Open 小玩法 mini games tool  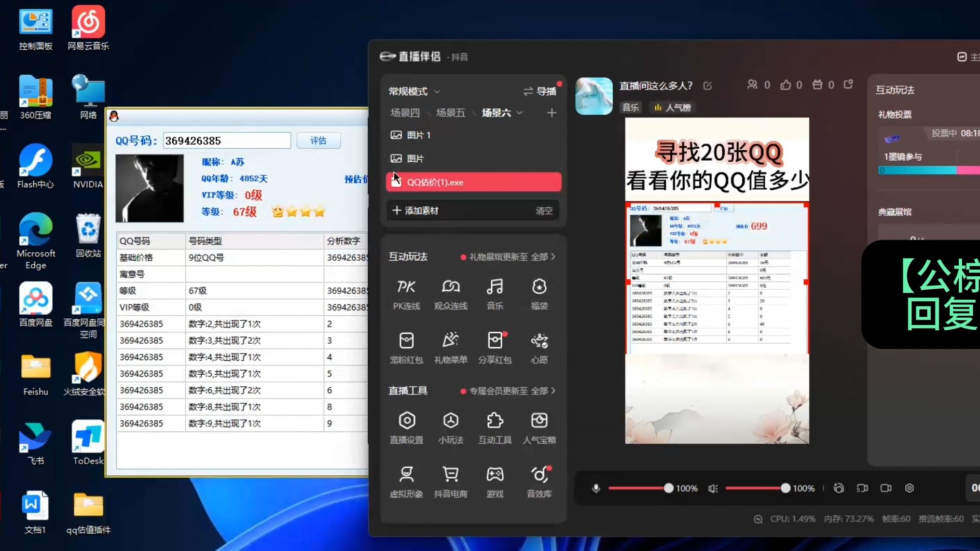point(450,428)
